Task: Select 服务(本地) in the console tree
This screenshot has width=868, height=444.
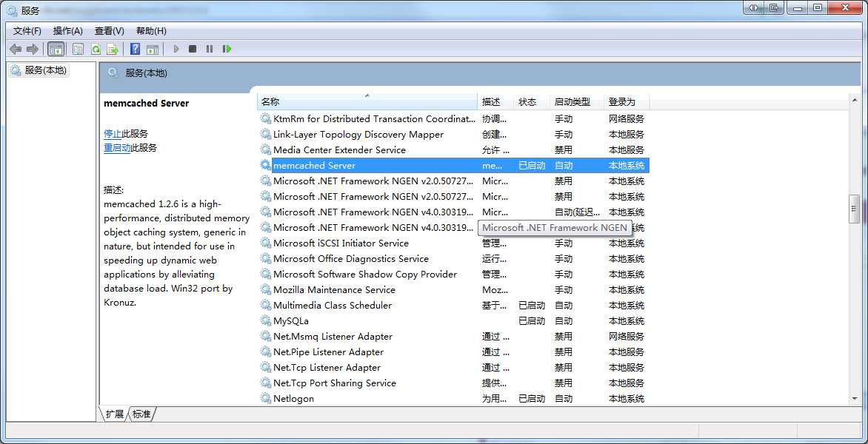Action: pyautogui.click(x=39, y=70)
